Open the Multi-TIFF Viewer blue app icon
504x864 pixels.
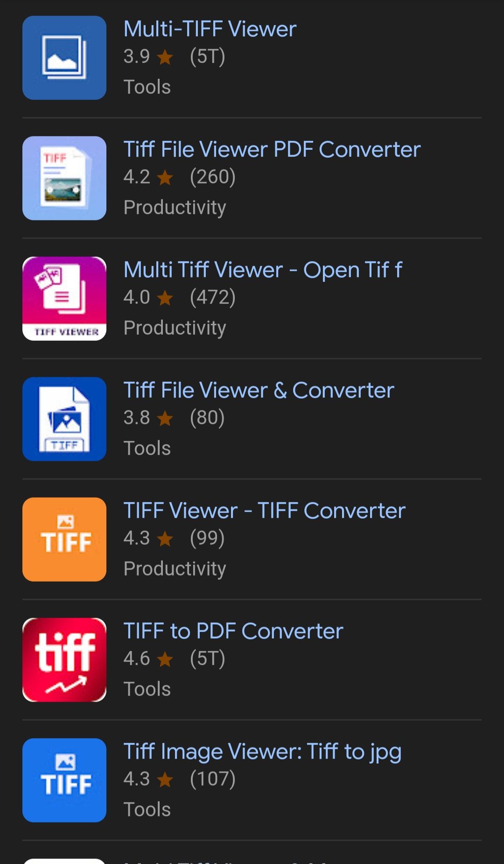64,58
